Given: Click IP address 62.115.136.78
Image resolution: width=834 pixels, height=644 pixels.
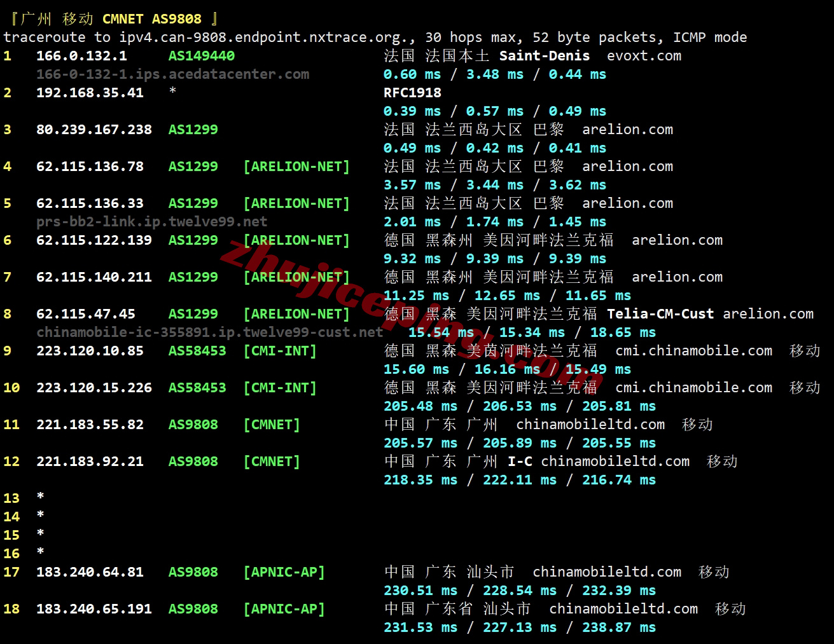Looking at the screenshot, I should [90, 167].
